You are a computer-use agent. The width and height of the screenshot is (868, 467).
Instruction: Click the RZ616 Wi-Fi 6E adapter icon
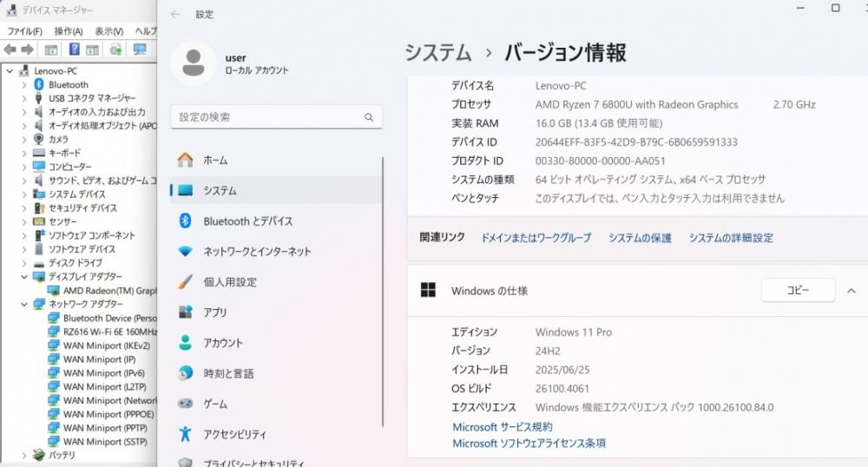click(x=54, y=332)
